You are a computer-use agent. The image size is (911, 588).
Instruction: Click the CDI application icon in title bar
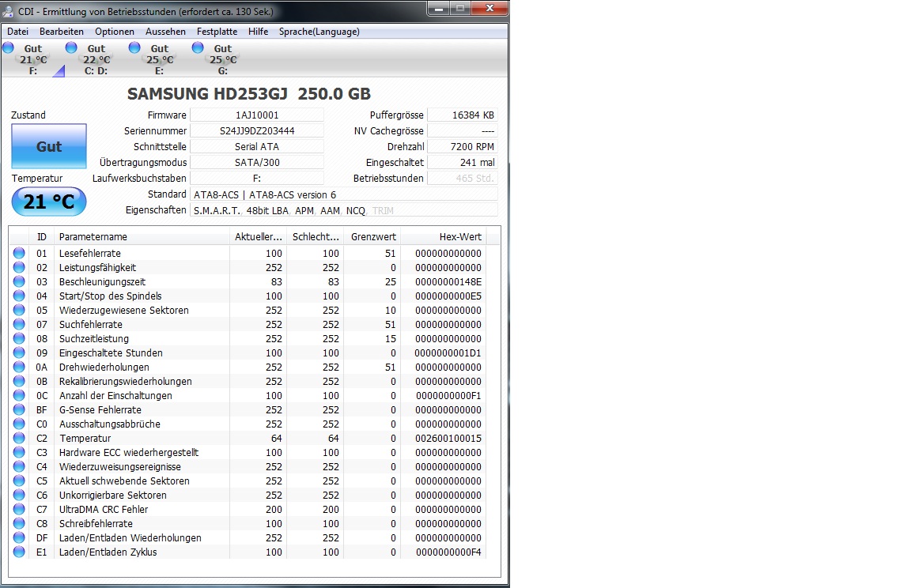pyautogui.click(x=8, y=11)
